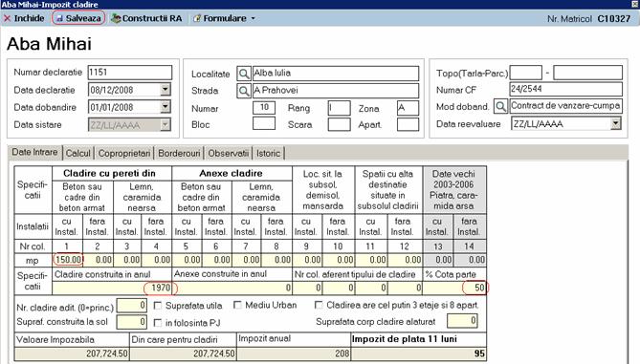This screenshot has width=640, height=364.
Task: Click the Salveaza disk icon
Action: pos(59,18)
